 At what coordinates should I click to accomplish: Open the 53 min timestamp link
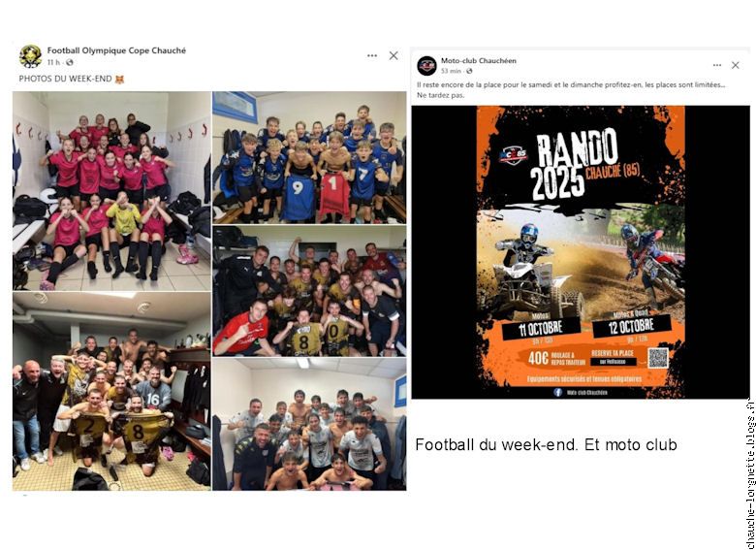point(451,71)
